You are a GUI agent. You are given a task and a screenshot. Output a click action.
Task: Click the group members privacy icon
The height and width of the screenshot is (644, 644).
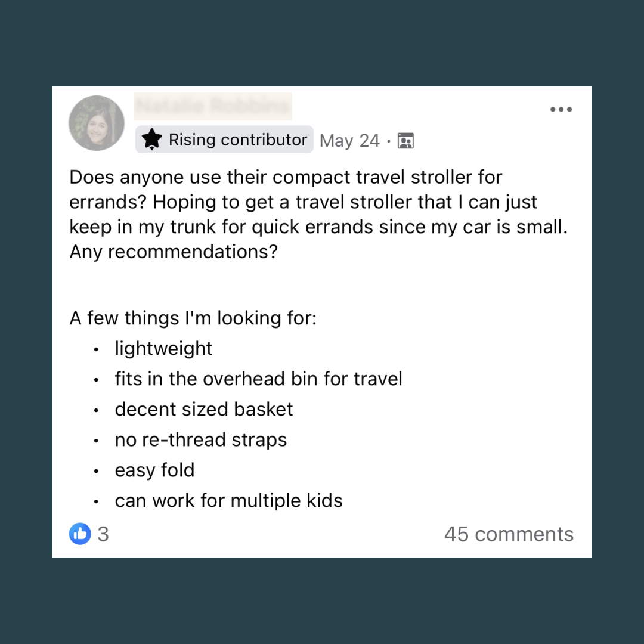click(405, 141)
